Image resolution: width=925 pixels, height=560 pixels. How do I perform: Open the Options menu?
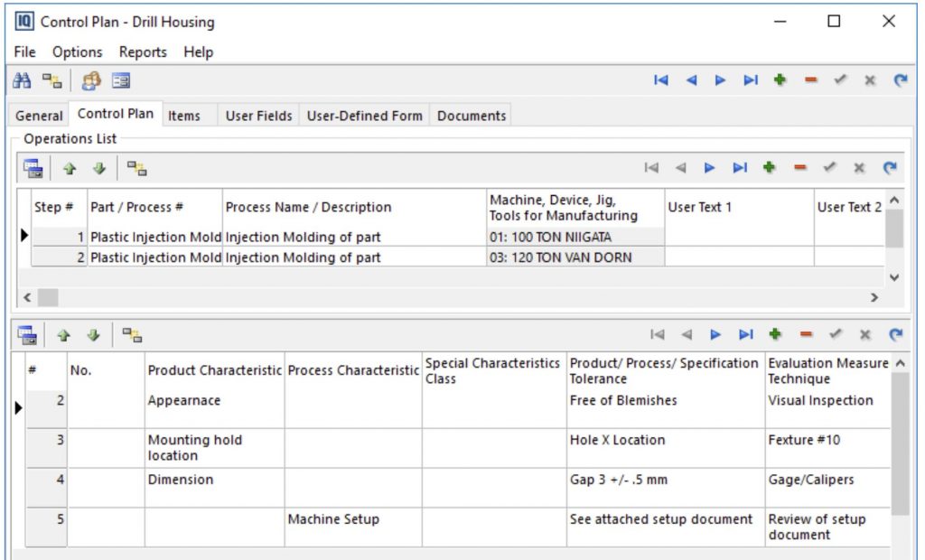(77, 52)
